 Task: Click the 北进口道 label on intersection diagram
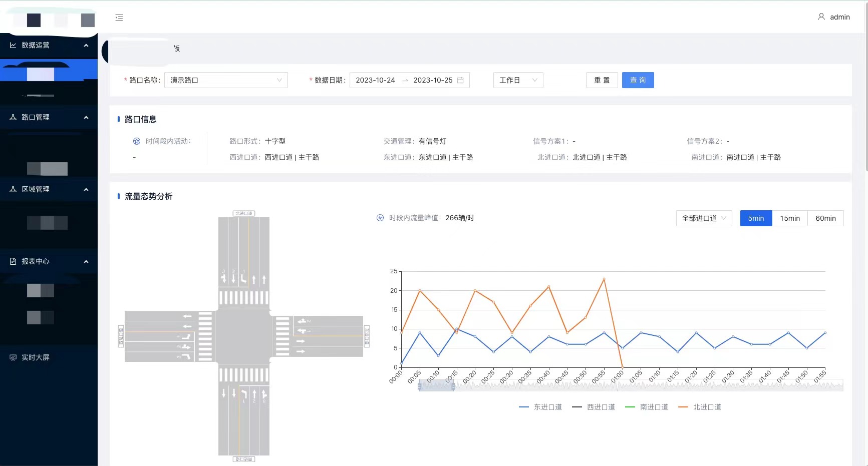tap(244, 213)
